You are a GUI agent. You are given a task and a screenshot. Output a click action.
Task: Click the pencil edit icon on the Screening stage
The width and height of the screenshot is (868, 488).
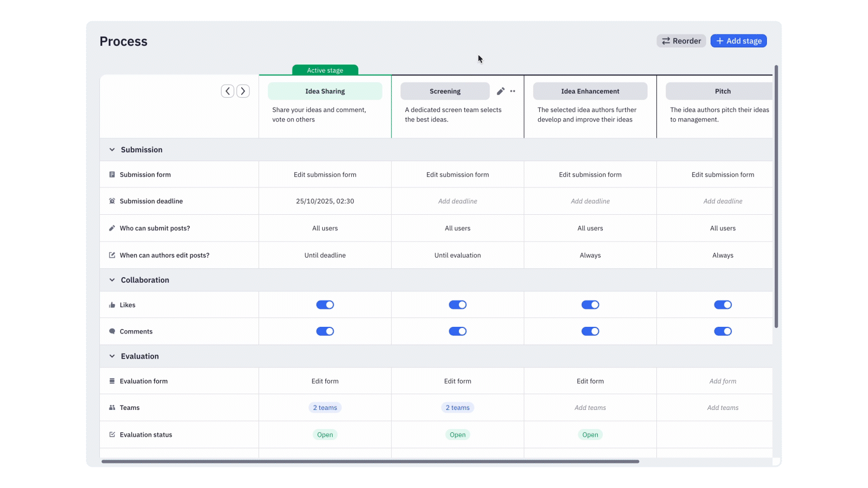pos(500,91)
